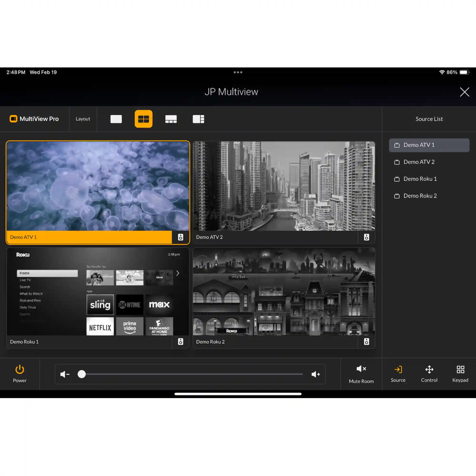Click the volume-down speaker icon
476x476 pixels.
[64, 374]
